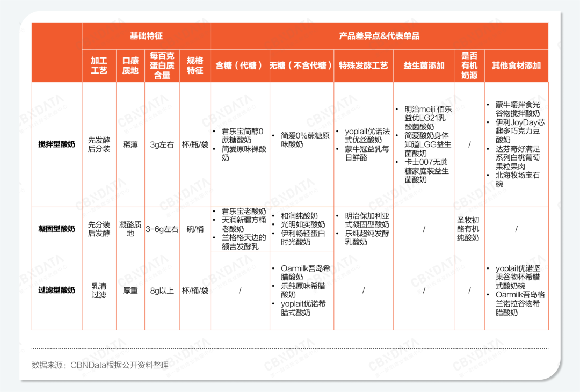The width and height of the screenshot is (580, 392).
Task: Click the 产品差异点&代表单品 header
Action: [379, 36]
